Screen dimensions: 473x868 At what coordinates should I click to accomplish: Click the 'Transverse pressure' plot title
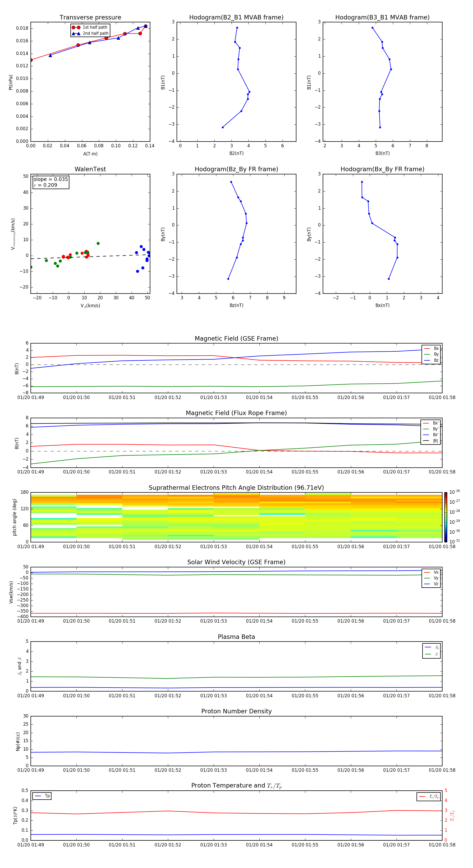click(x=90, y=18)
